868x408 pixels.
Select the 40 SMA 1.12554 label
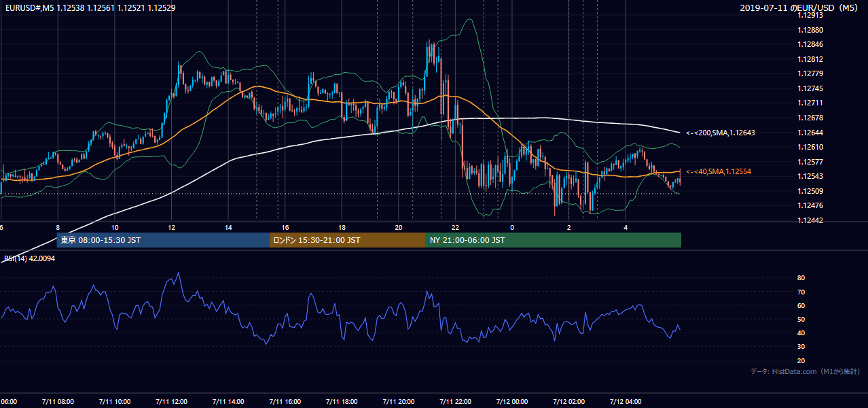(x=719, y=171)
